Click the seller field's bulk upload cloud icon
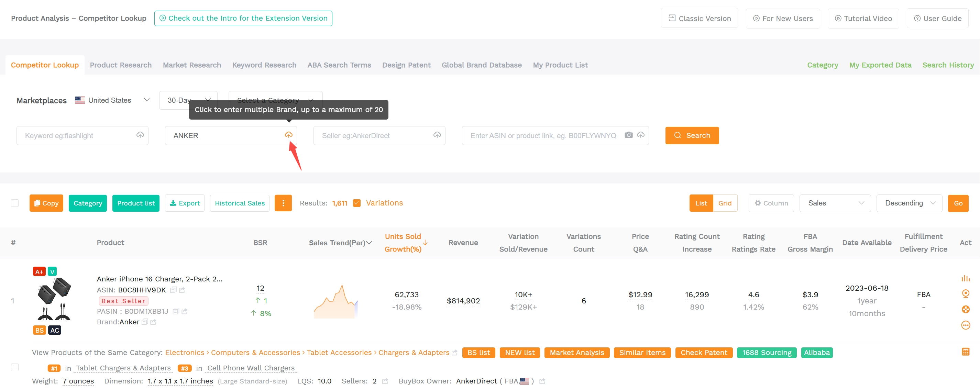980x390 pixels. click(437, 135)
